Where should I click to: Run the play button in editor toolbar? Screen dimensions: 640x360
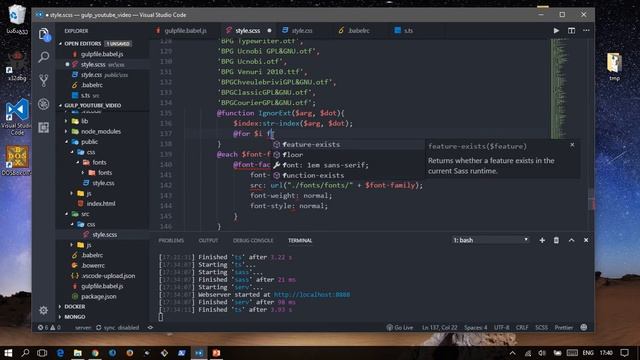[x=556, y=31]
